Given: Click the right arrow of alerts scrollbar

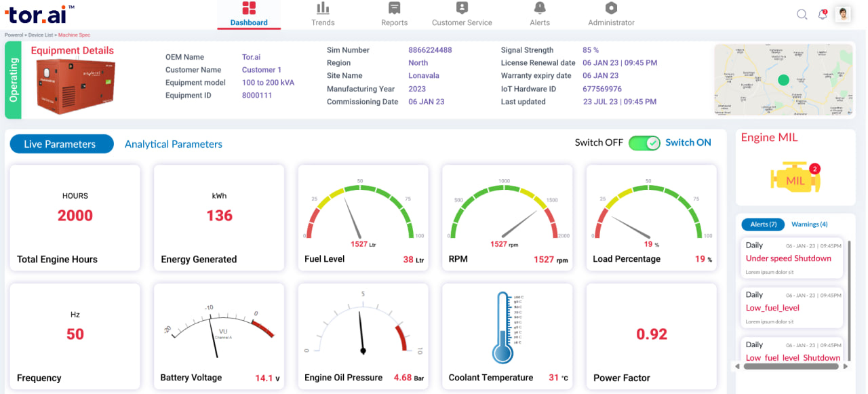Looking at the screenshot, I should (845, 366).
